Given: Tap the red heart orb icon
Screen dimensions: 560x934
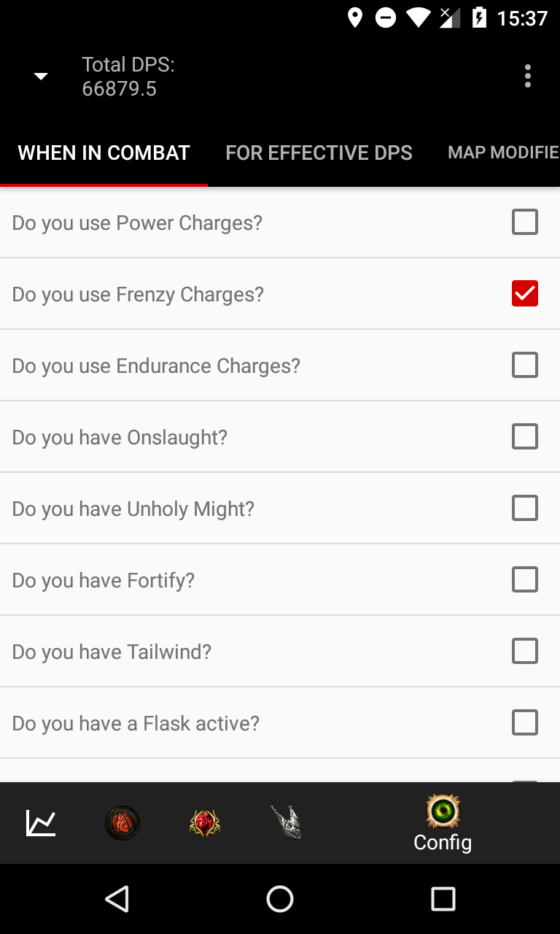Looking at the screenshot, I should 122,823.
